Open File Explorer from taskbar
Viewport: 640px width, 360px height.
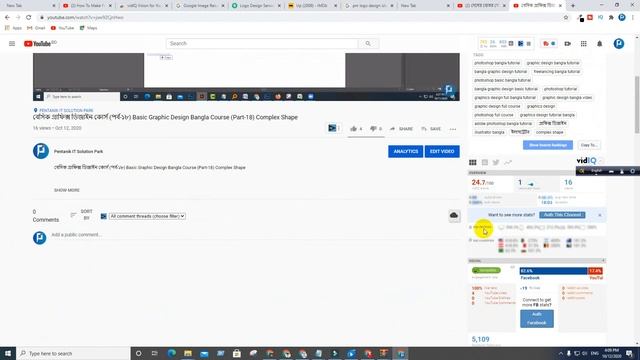point(188,353)
